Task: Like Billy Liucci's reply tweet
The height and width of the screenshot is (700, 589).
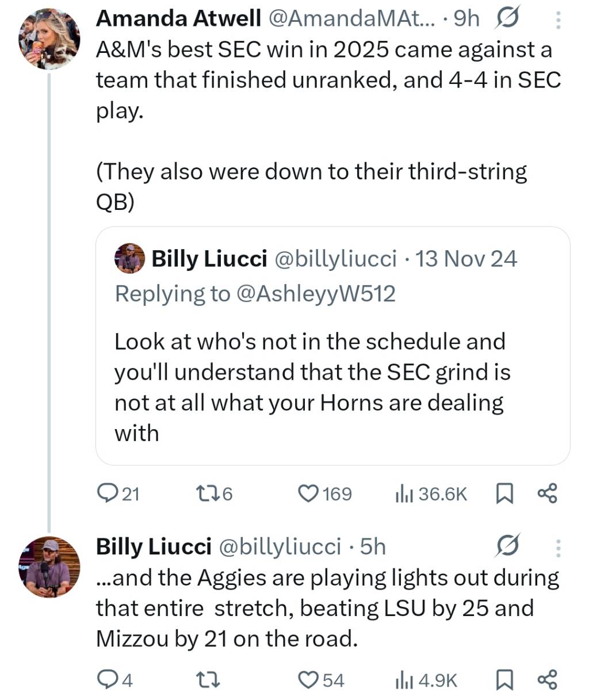Action: tap(308, 680)
